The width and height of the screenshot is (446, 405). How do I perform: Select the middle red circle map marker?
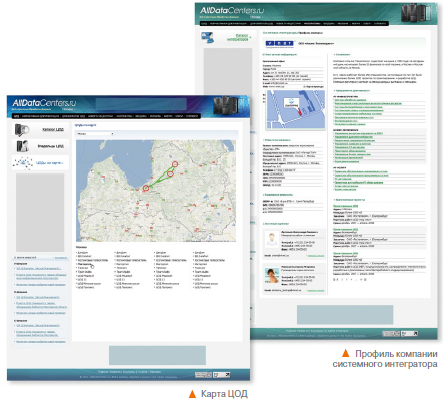pyautogui.click(x=170, y=174)
